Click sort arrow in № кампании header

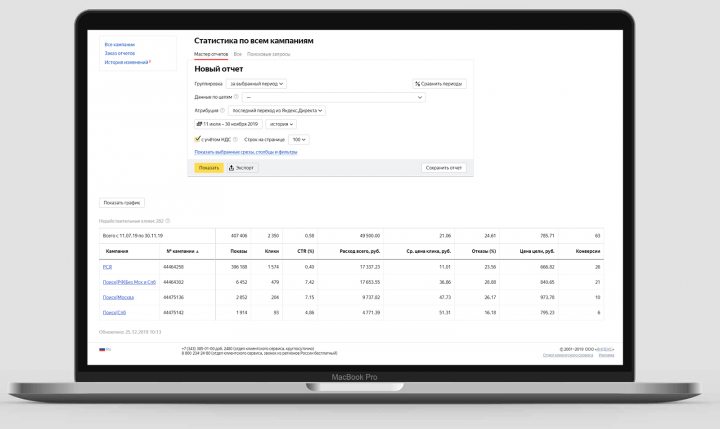tap(197, 252)
